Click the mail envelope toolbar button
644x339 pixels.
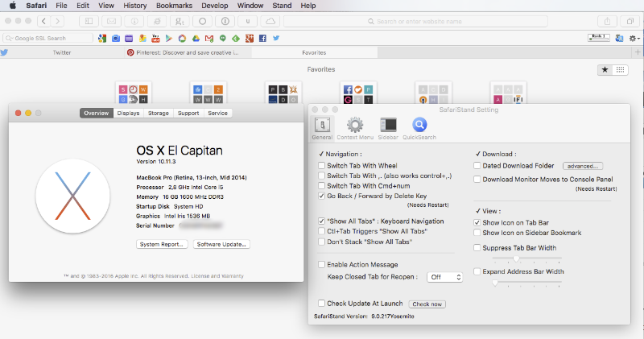coord(111,21)
